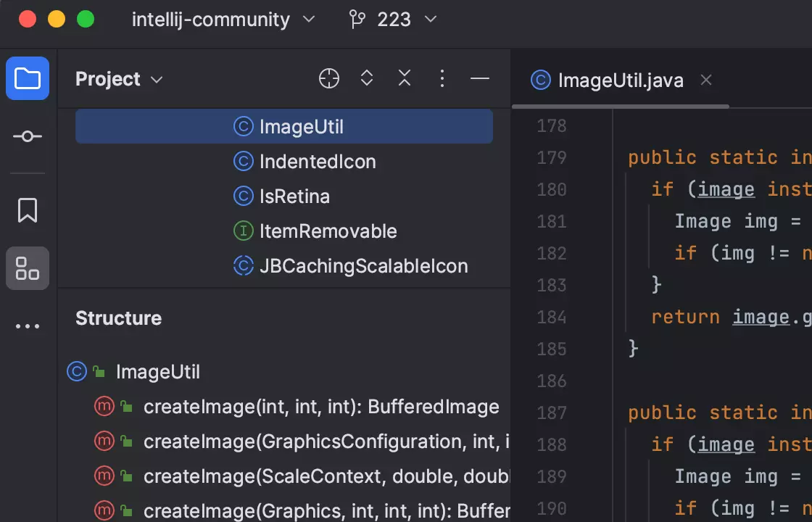Expand all nodes using the toolbar icon
The height and width of the screenshot is (522, 812).
coord(366,78)
